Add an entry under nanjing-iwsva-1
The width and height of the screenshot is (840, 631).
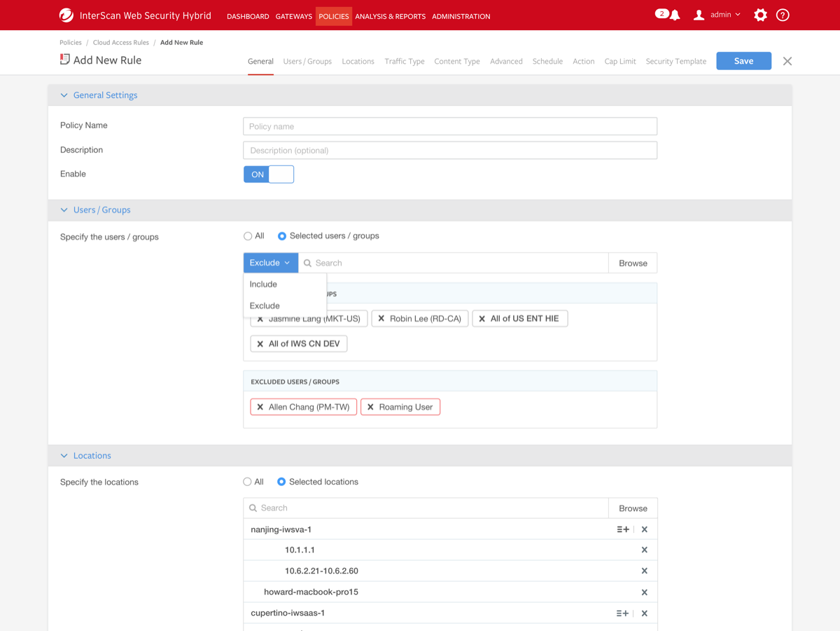[x=622, y=529]
